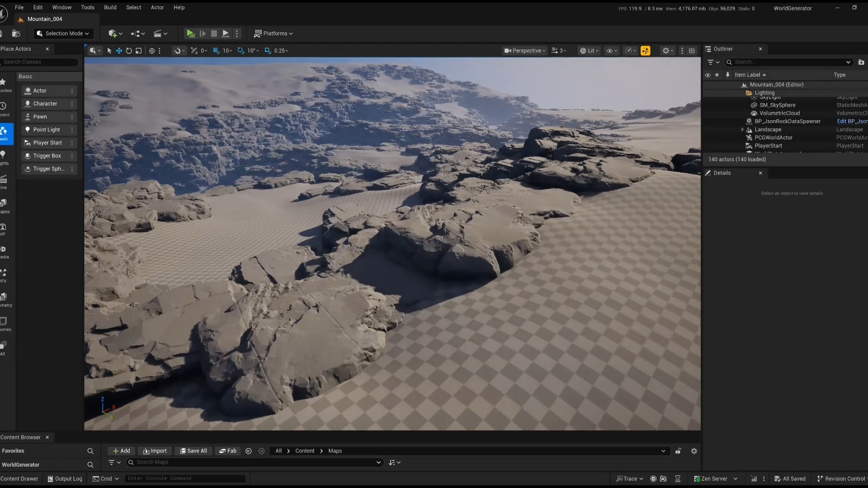The height and width of the screenshot is (488, 868).
Task: Open the Actor menu
Action: [157, 7]
